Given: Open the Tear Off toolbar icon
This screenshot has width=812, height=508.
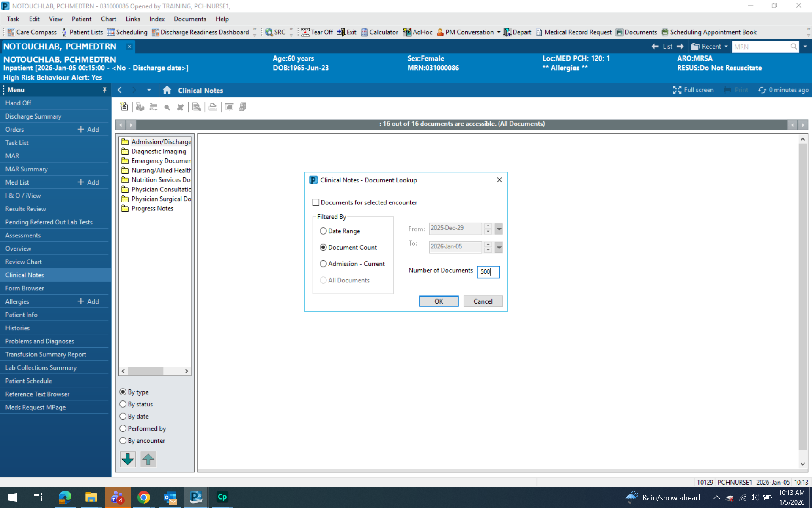Looking at the screenshot, I should point(317,32).
